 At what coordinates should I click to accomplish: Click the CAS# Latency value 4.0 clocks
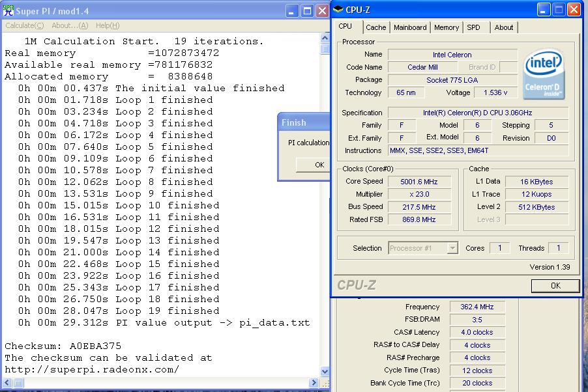[477, 332]
